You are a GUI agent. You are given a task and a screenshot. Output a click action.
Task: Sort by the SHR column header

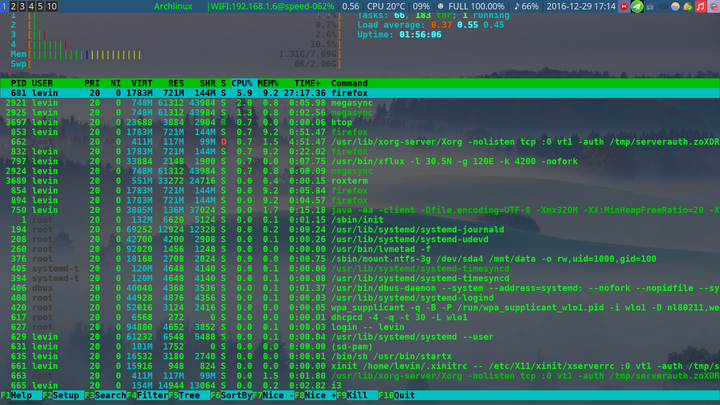pyautogui.click(x=207, y=83)
